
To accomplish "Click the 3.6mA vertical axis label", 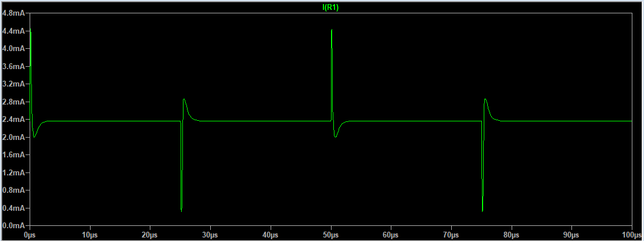I will click(13, 66).
